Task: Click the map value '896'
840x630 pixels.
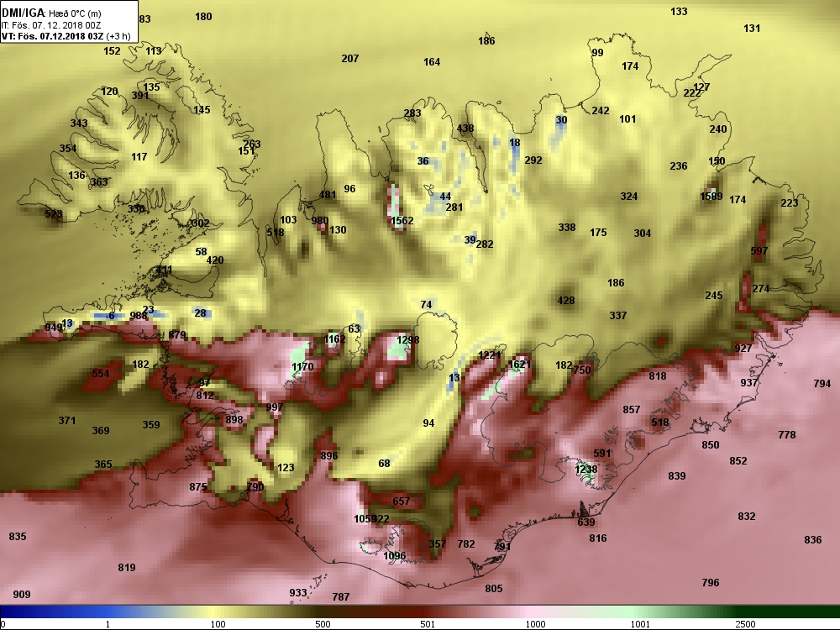Action: (x=329, y=456)
